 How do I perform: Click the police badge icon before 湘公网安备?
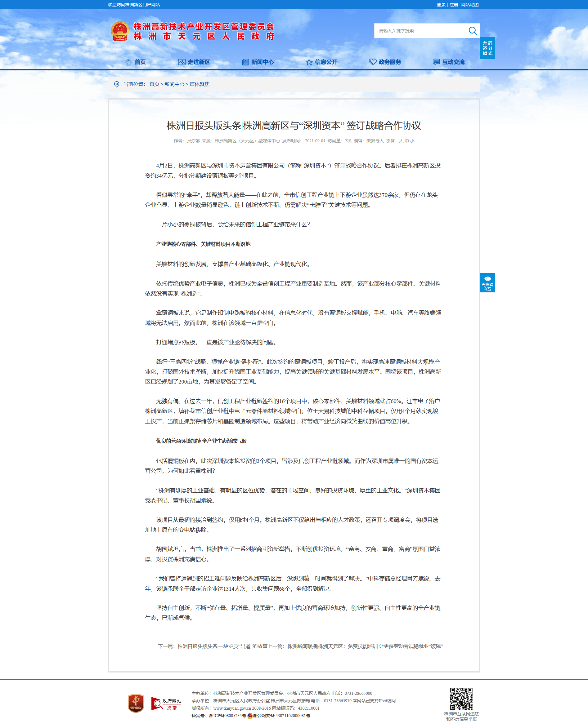point(250,716)
